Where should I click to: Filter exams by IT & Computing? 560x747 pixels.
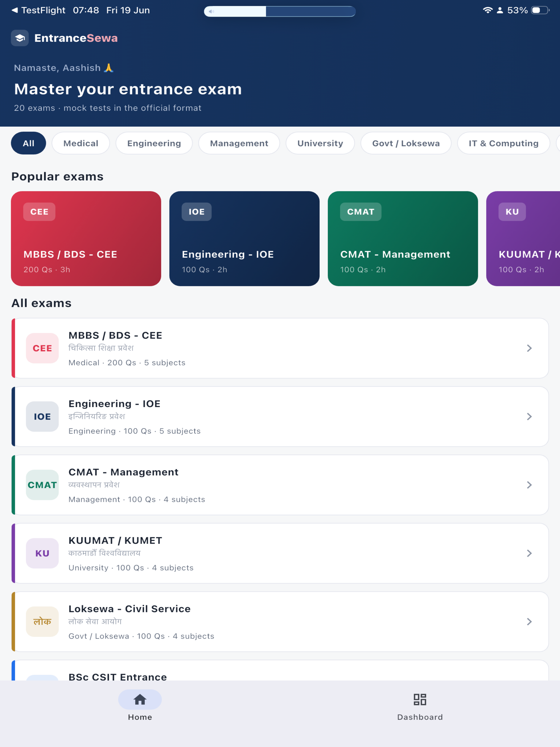tap(503, 143)
